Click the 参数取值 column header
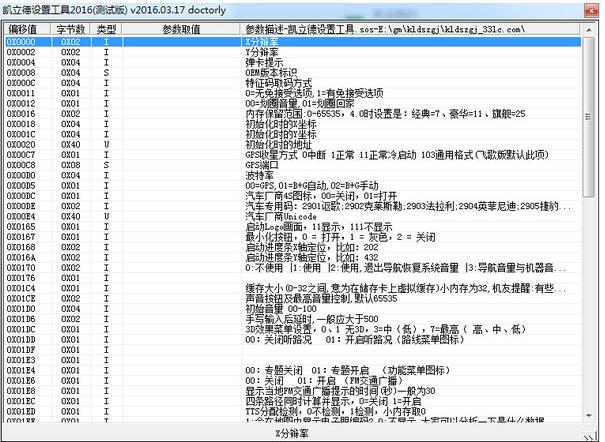The width and height of the screenshot is (605, 442). pyautogui.click(x=182, y=29)
